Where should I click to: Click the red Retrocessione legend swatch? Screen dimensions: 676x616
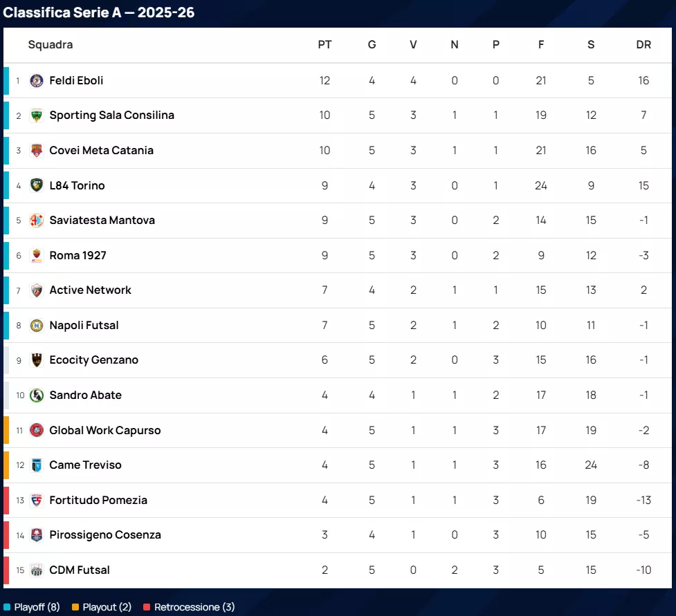coord(147,608)
